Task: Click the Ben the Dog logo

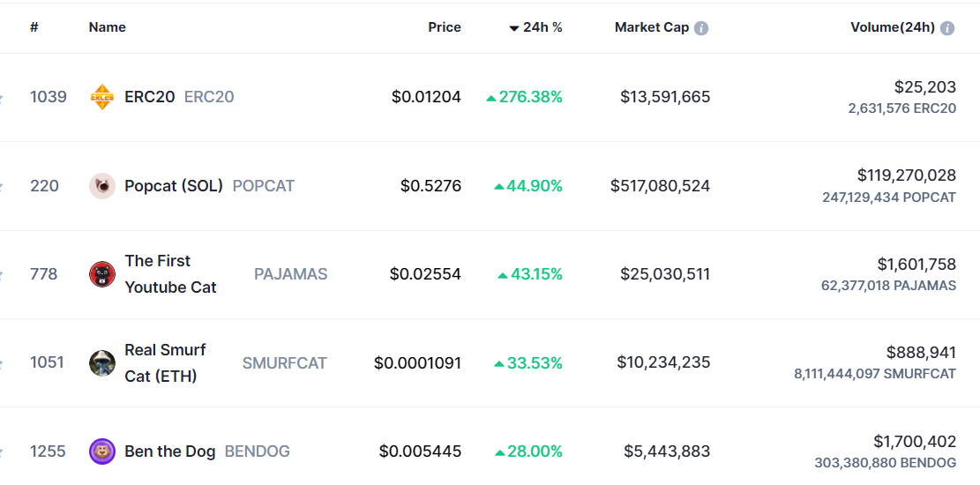Action: [102, 451]
